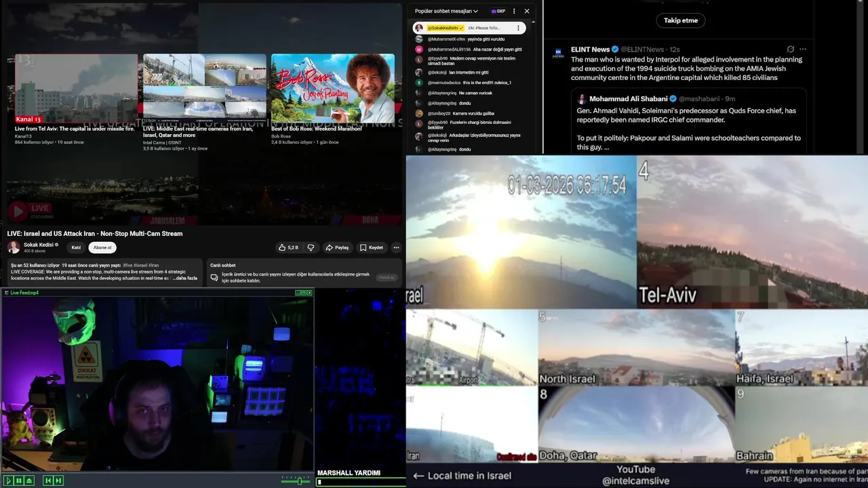Screen dimensions: 868x488
Task: Click the Bahrain camera feed
Action: [802, 424]
